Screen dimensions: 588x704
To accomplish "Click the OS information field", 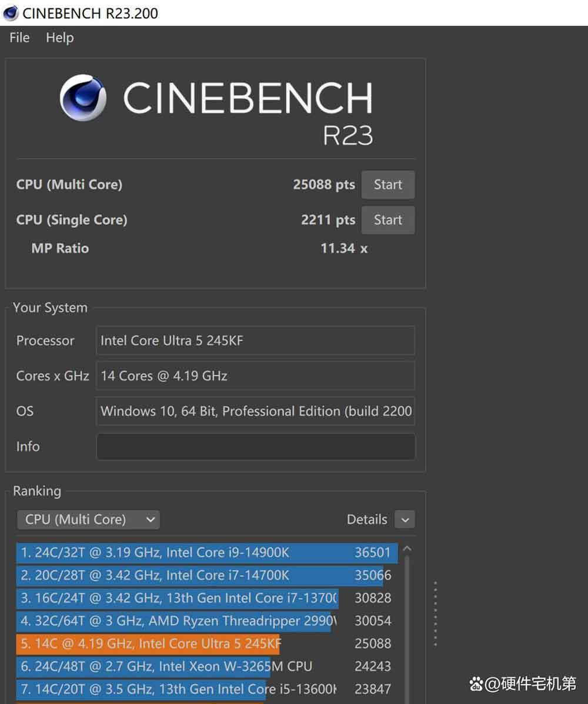I will tap(255, 411).
